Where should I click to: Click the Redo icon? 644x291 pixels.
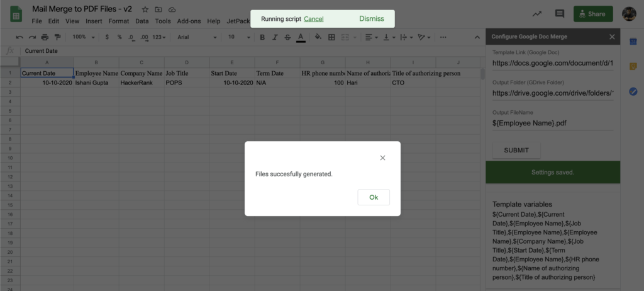coord(32,37)
